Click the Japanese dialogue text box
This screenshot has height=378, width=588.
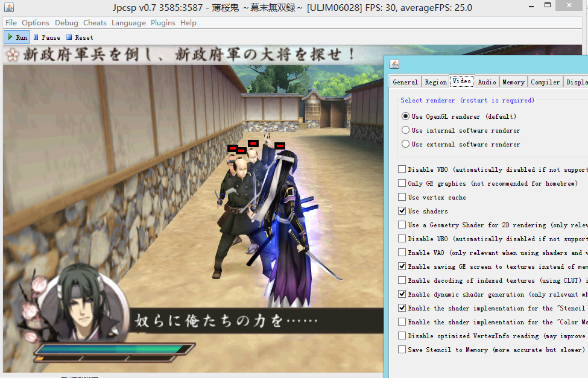[255, 321]
